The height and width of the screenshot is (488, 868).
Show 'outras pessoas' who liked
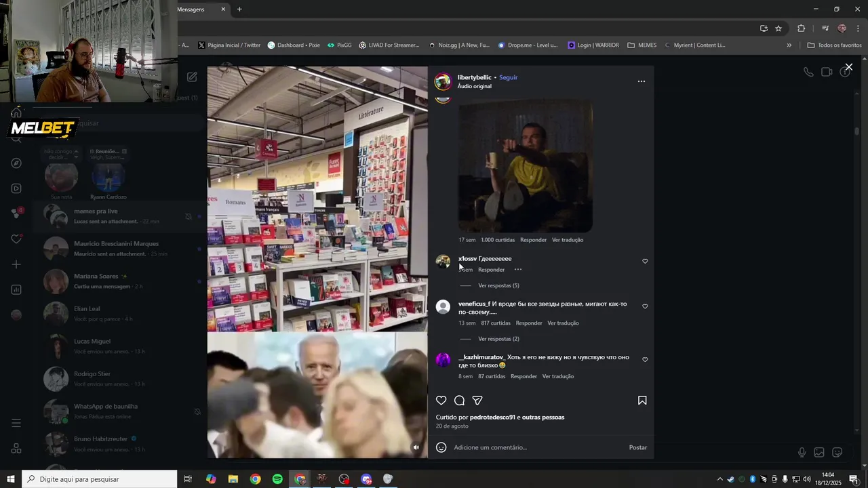pos(543,418)
